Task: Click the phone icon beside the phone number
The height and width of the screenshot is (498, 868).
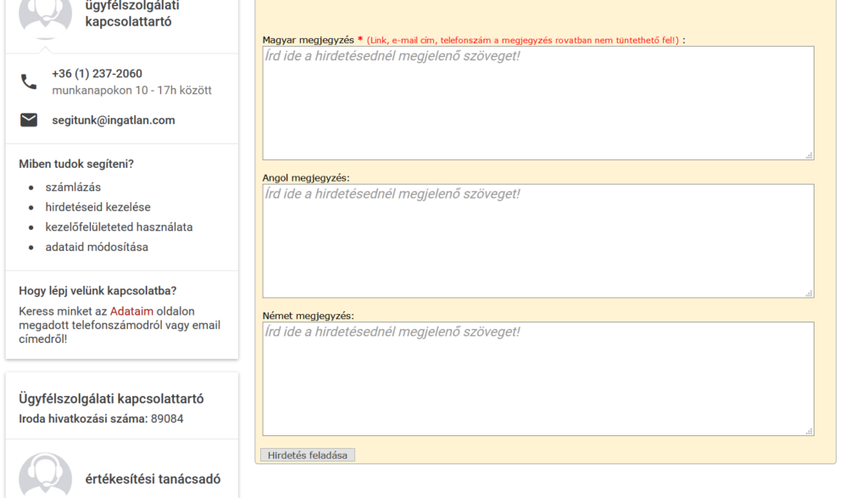Action: click(29, 81)
